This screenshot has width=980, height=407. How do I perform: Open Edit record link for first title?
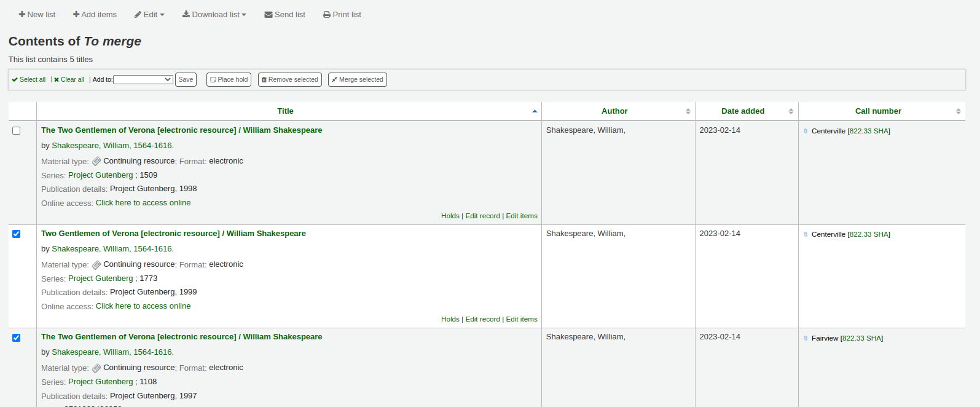tap(482, 216)
